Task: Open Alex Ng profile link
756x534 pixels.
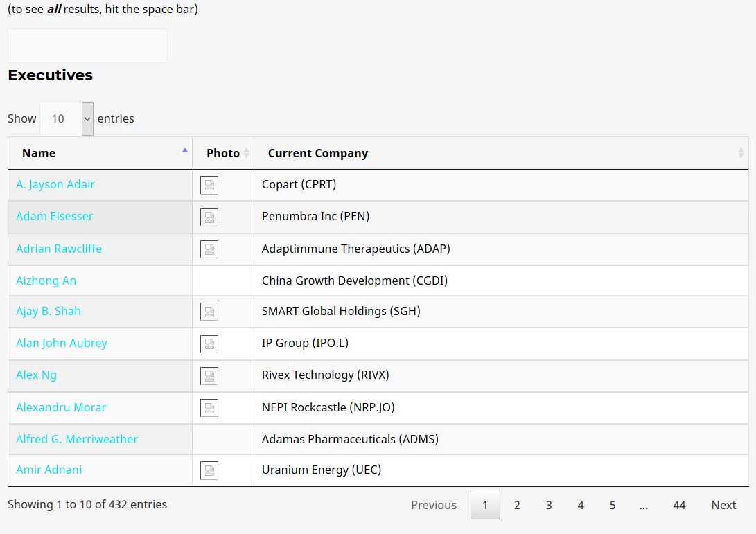Action: click(36, 375)
